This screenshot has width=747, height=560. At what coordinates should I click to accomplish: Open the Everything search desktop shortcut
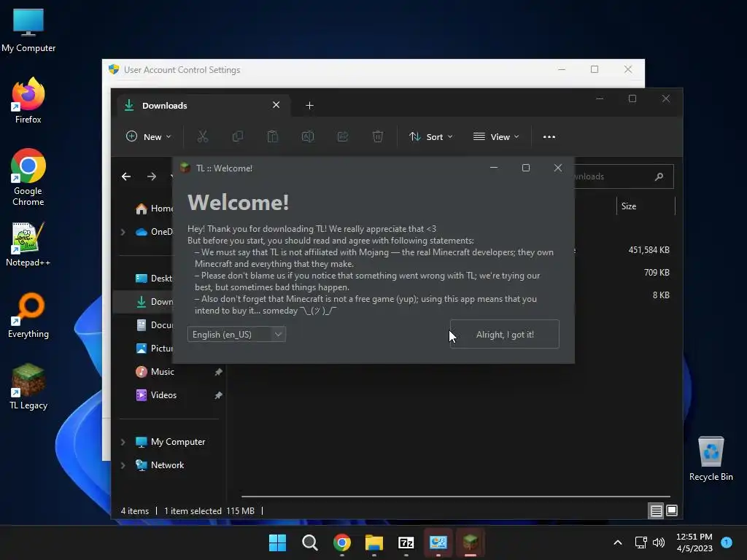click(x=28, y=316)
